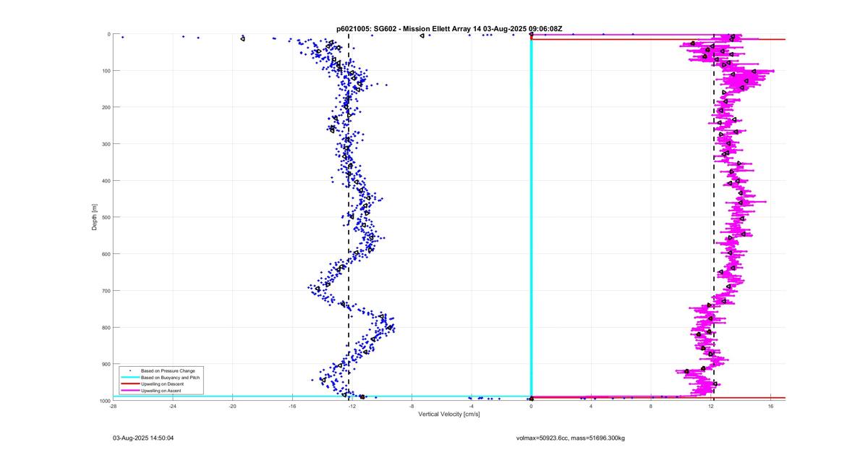The height and width of the screenshot is (450, 868).
Task: Click the depth tick label "400"
Action: pos(106,181)
